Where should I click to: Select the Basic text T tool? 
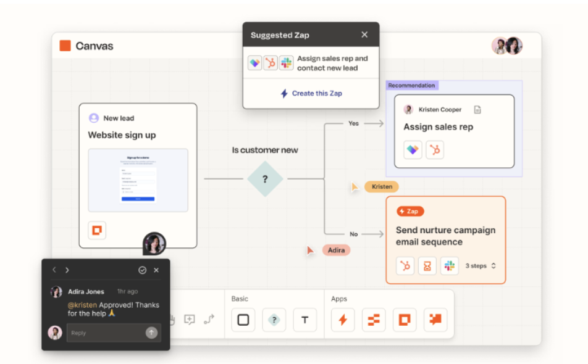[x=305, y=320]
